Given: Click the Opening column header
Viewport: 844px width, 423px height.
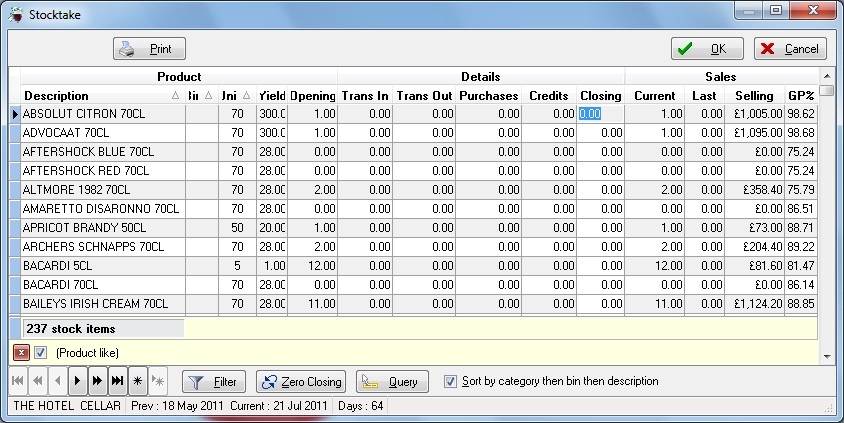Looking at the screenshot, I should (312, 95).
